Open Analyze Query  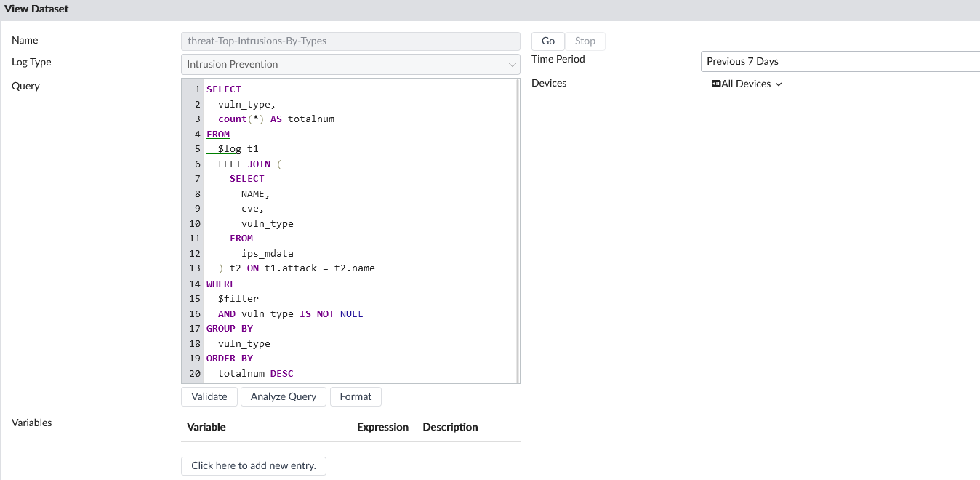point(283,396)
